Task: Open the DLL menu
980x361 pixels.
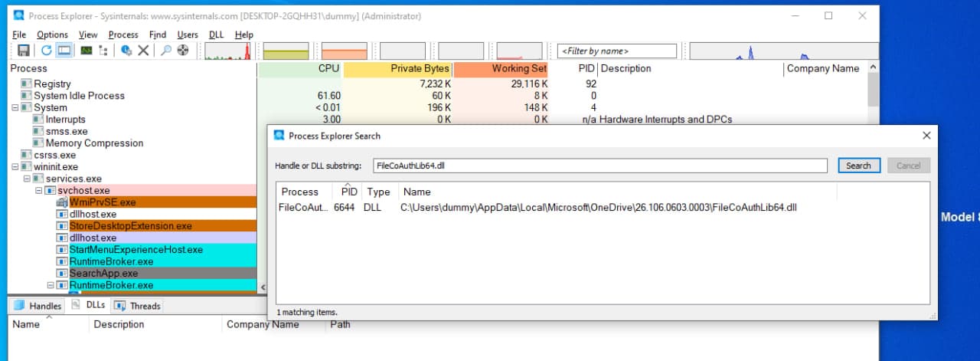Action: (x=216, y=34)
